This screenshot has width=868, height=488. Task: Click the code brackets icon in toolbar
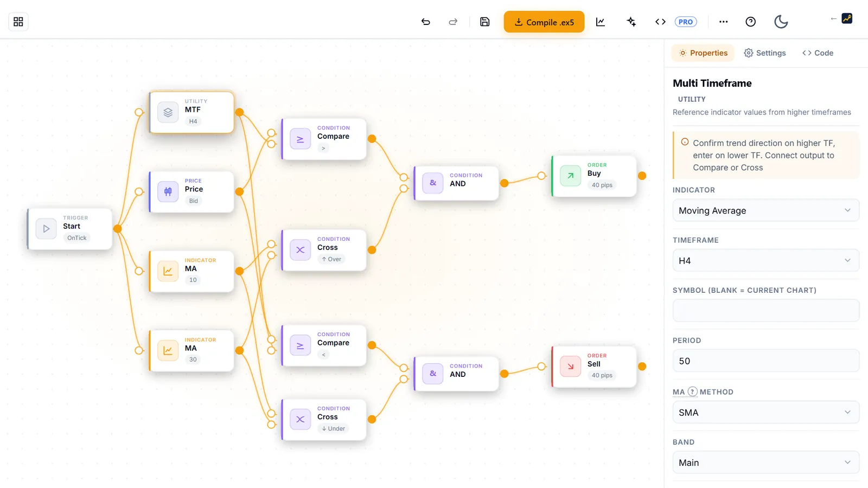click(660, 22)
